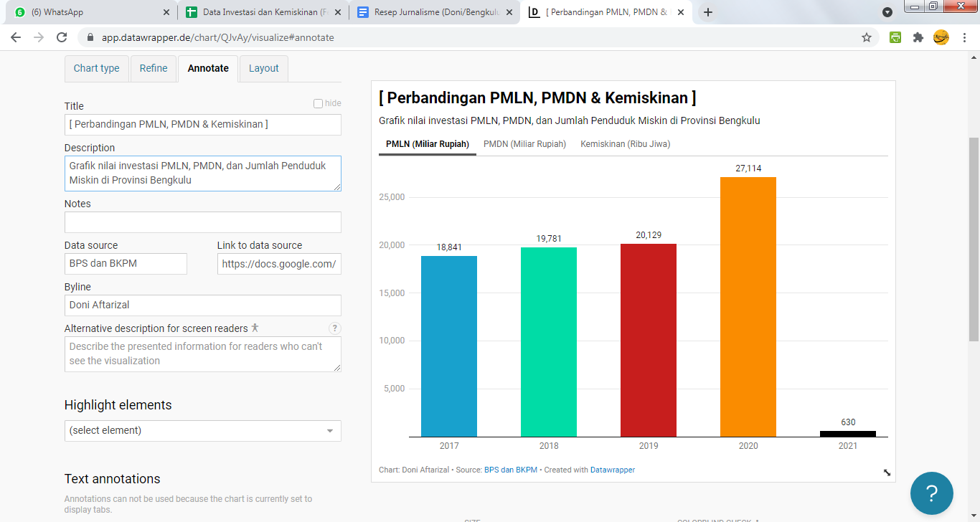The image size is (980, 522).
Task: Open Chrome's three-dot menu
Action: [964, 37]
